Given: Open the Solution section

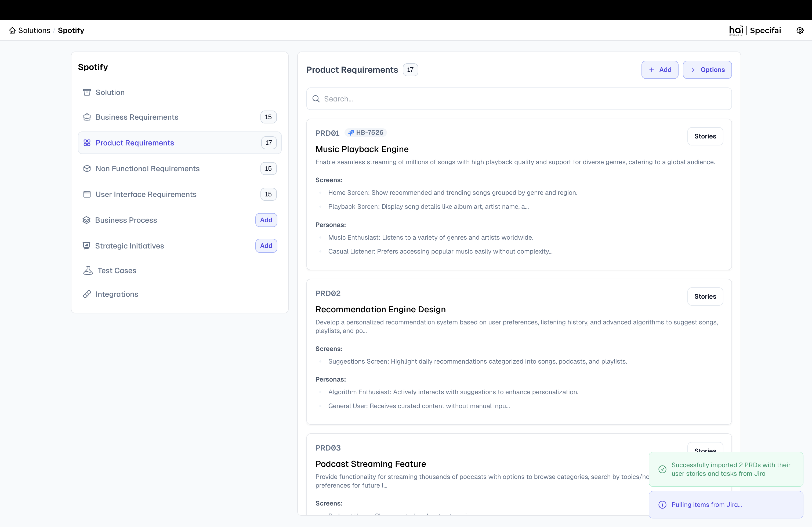Looking at the screenshot, I should (x=180, y=92).
